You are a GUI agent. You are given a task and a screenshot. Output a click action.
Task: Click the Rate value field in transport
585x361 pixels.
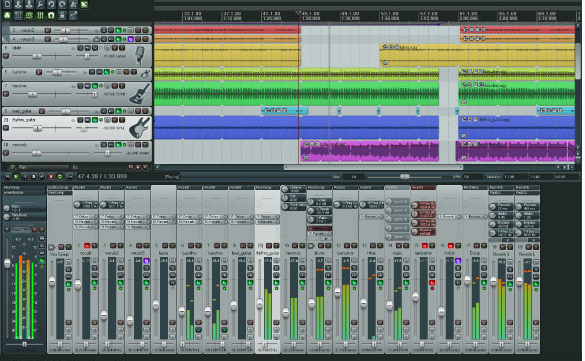[x=354, y=176]
